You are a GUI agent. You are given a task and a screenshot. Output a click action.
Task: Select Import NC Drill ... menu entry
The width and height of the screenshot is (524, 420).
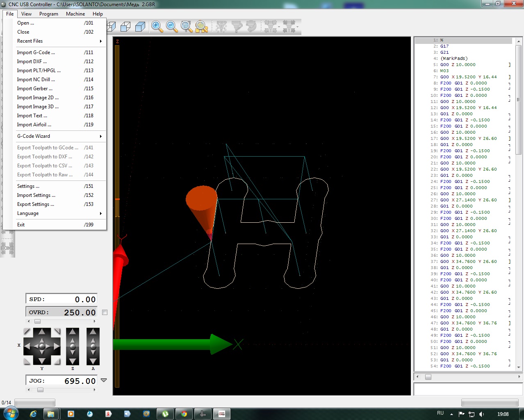point(55,80)
